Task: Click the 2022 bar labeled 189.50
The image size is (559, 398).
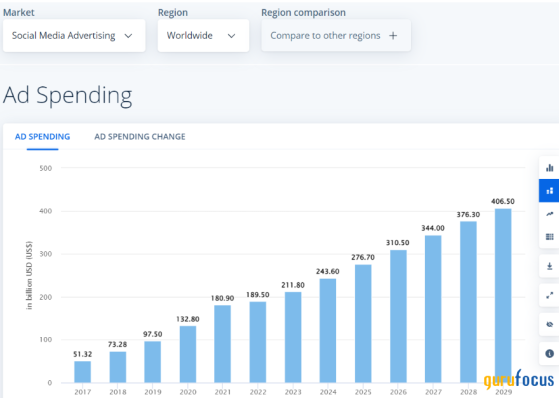Action: tap(258, 342)
